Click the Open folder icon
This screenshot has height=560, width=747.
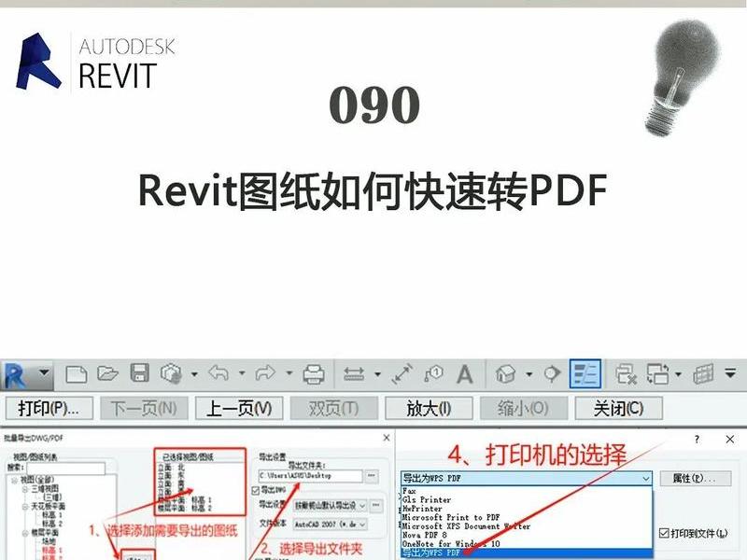[x=107, y=373]
